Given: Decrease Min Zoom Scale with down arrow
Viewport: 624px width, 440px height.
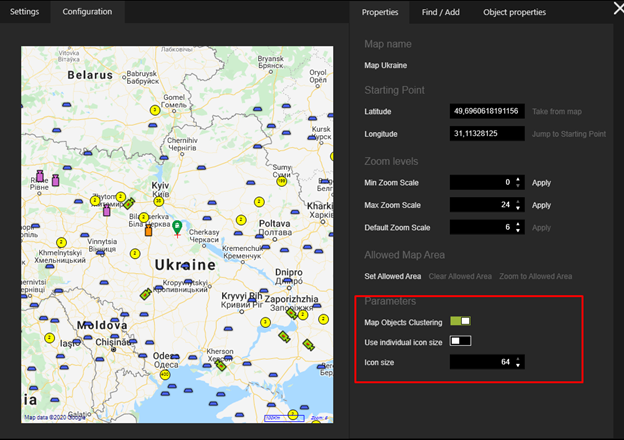Looking at the screenshot, I should point(518,186).
